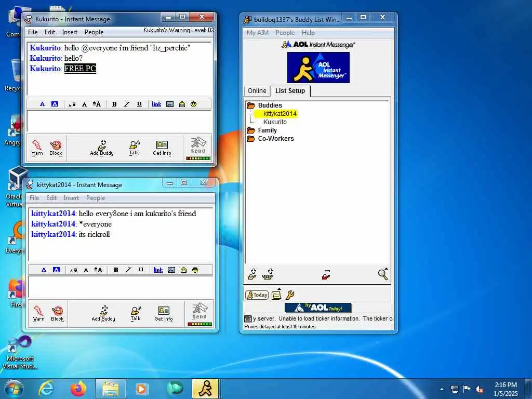Image resolution: width=532 pixels, height=399 pixels.
Task: Click message input box in Kukurito window
Action: 119,122
